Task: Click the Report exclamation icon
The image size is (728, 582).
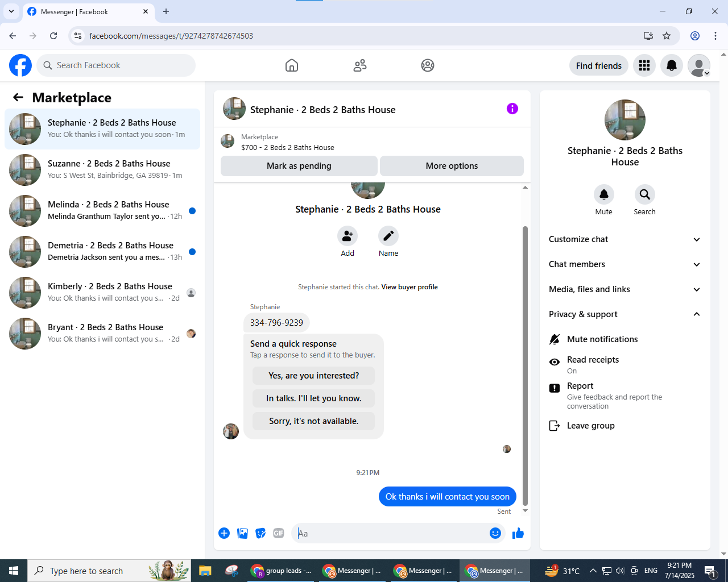Action: click(x=555, y=388)
